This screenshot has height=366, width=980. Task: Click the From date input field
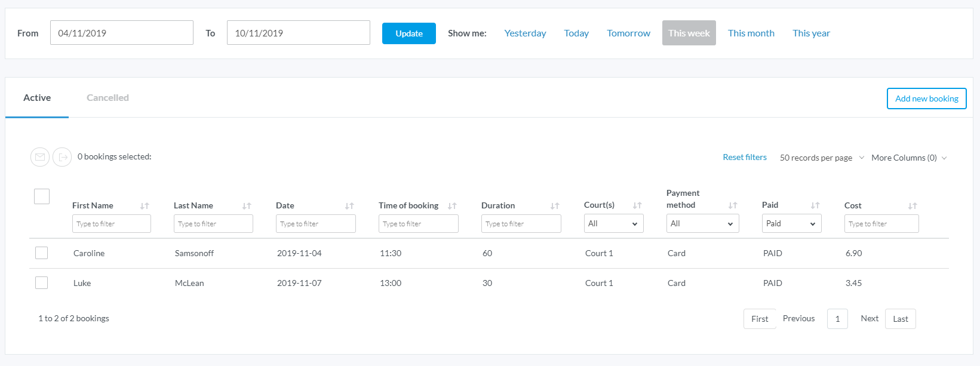122,33
